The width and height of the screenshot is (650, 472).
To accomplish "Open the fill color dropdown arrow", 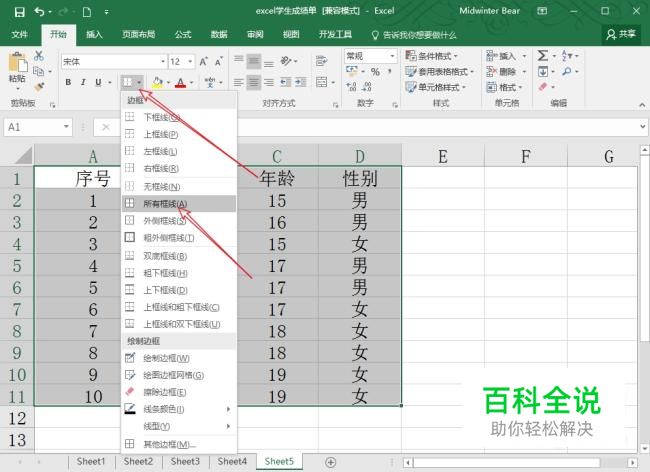I will coord(168,83).
